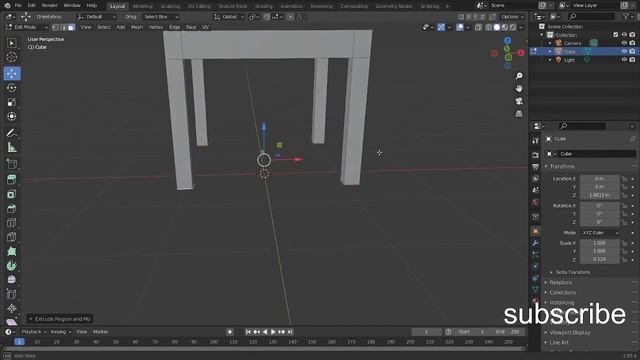Activate the Rotate tool
Screen dimensions: 640x360
[11, 88]
